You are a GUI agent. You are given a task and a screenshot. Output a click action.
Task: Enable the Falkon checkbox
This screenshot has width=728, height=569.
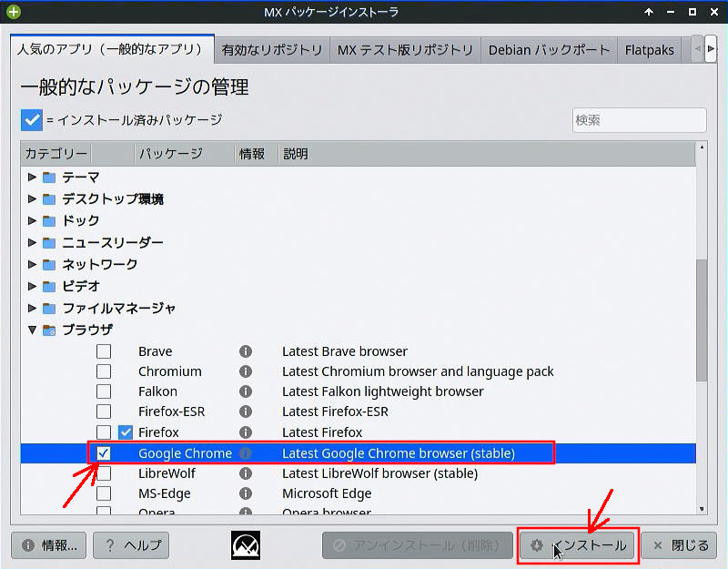tap(104, 391)
